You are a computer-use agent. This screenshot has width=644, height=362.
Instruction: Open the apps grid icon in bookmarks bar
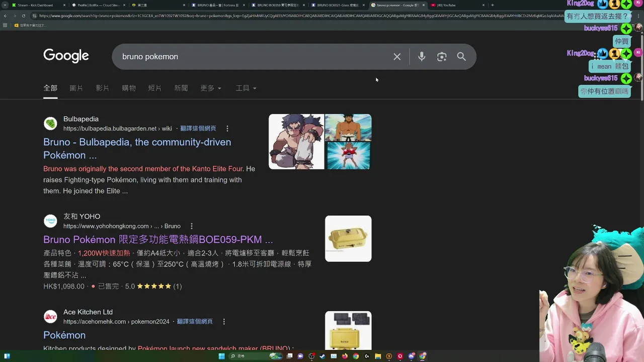[x=5, y=25]
